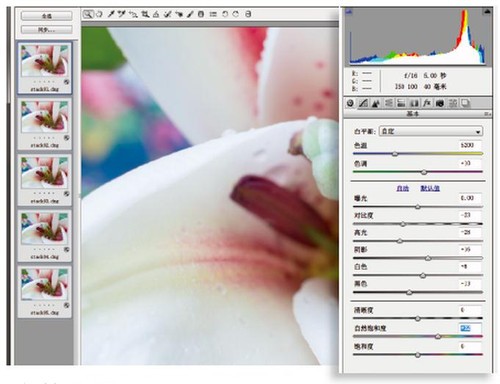
Task: Select the White Balance eyedropper tool
Action: pyautogui.click(x=111, y=14)
